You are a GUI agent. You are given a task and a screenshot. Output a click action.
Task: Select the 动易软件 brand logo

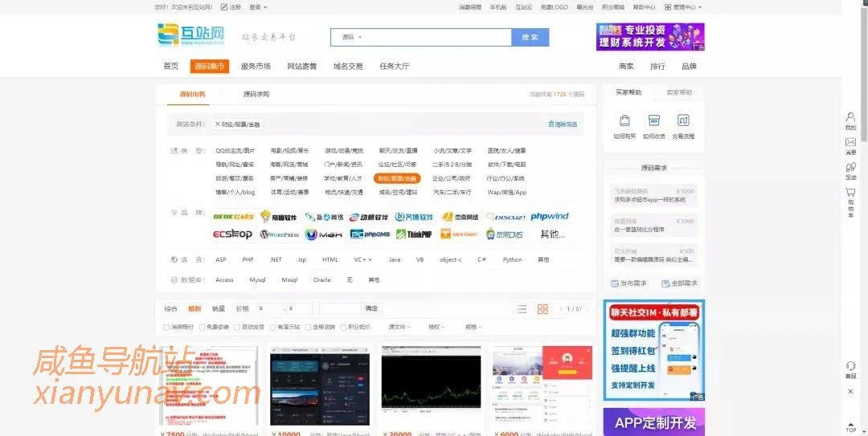[369, 217]
